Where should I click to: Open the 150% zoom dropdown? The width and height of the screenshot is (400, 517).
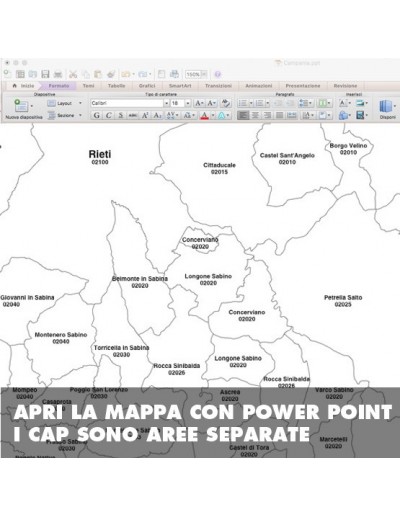[x=204, y=74]
